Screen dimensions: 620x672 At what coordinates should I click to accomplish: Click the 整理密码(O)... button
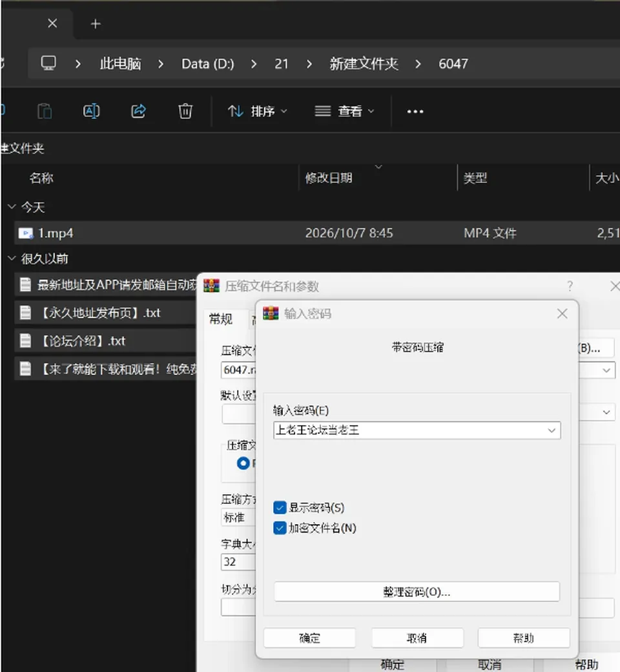(x=417, y=592)
